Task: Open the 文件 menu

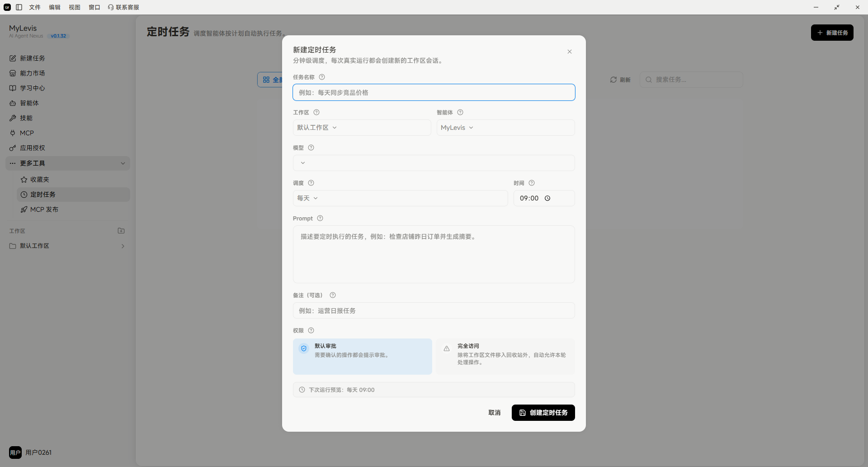Action: (x=35, y=7)
